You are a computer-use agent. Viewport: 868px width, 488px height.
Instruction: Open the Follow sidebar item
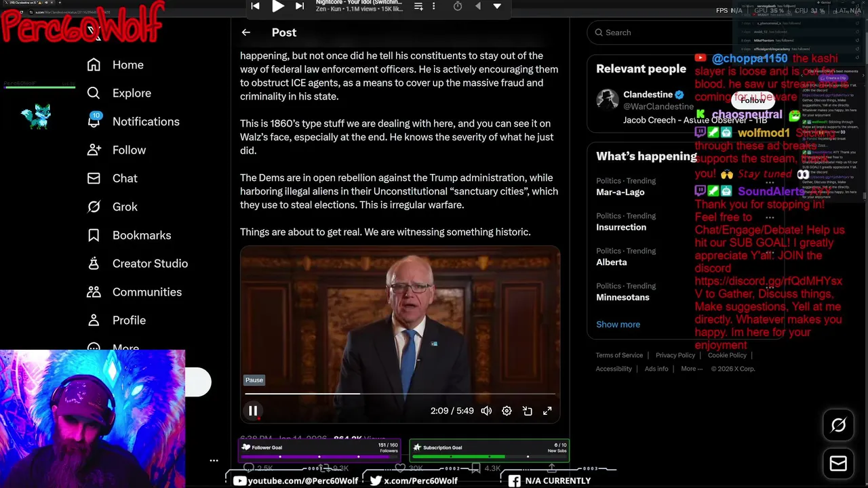[116, 150]
